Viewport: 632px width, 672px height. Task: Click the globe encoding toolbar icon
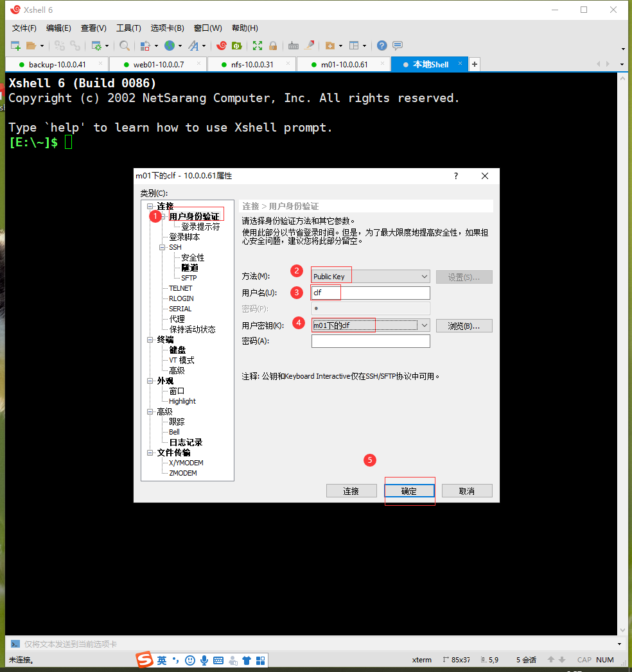point(170,46)
